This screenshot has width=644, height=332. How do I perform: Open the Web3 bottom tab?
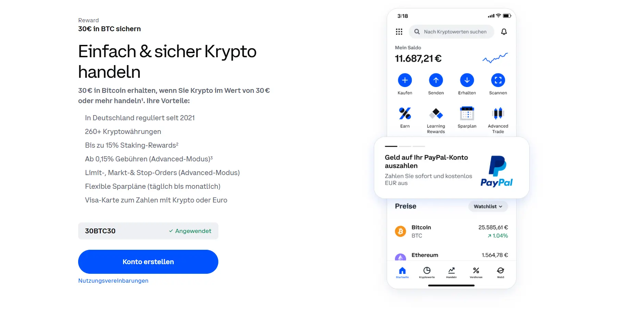[500, 273]
